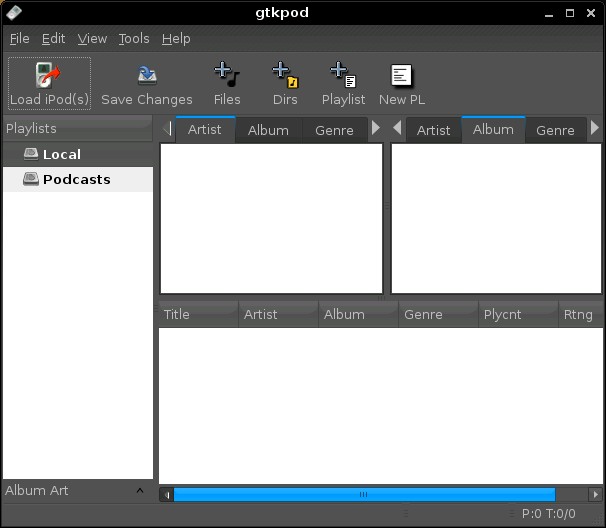Sort tracks by the Genre column header
Image resolution: width=606 pixels, height=528 pixels.
click(x=439, y=314)
